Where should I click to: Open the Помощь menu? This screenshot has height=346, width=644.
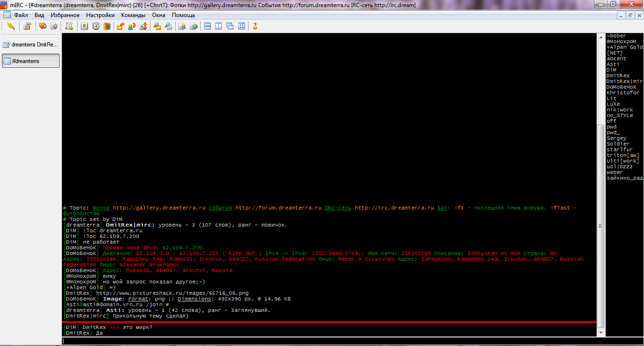[183, 15]
